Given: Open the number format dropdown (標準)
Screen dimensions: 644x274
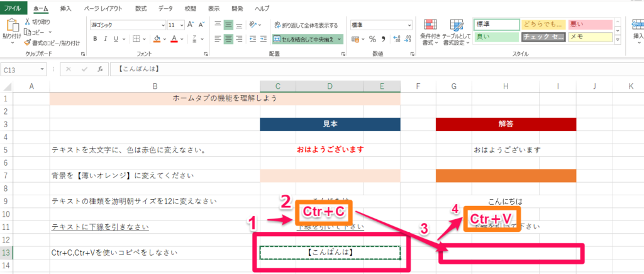Looking at the screenshot, I should (x=409, y=25).
